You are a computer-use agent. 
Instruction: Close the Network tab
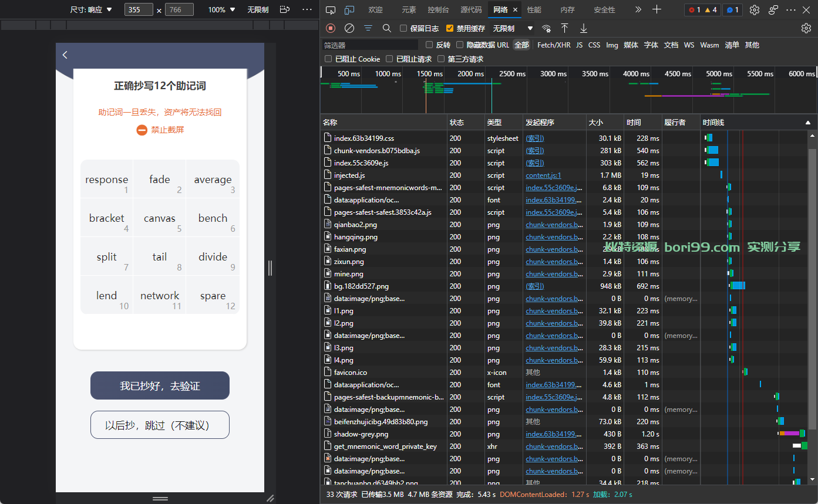point(516,9)
